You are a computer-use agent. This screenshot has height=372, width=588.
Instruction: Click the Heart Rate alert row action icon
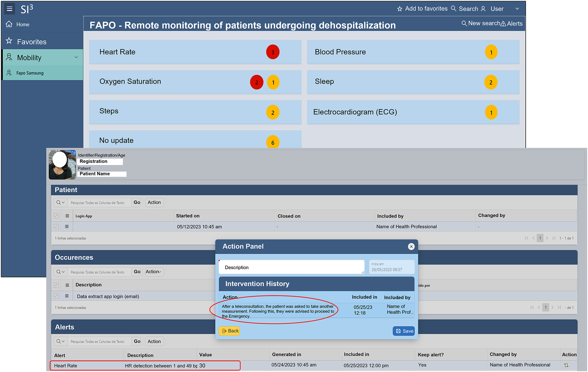point(566,365)
